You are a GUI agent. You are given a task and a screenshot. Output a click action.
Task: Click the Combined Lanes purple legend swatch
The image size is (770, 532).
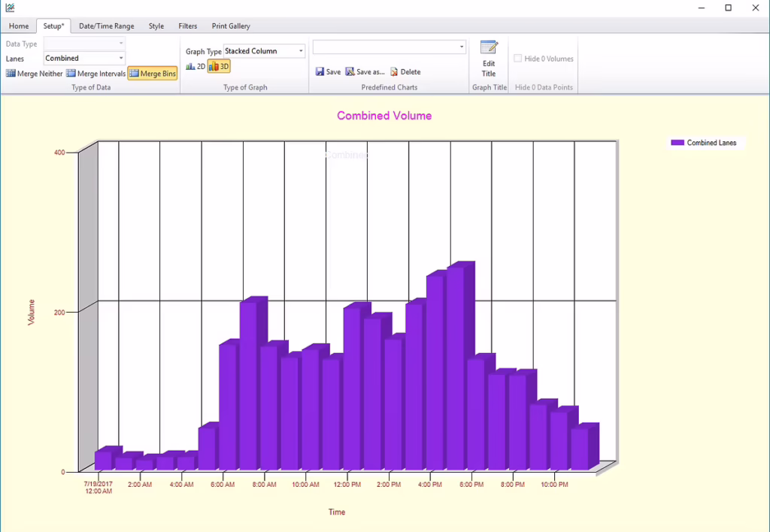(678, 142)
